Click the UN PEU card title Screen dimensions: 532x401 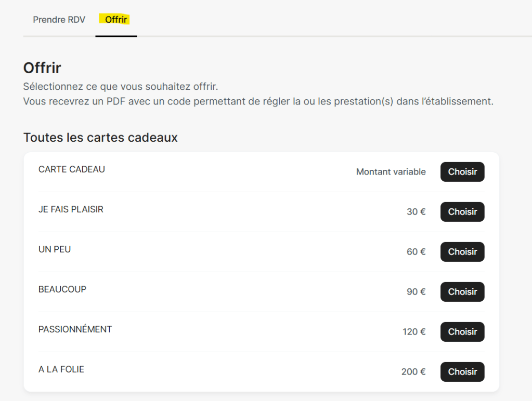click(55, 249)
